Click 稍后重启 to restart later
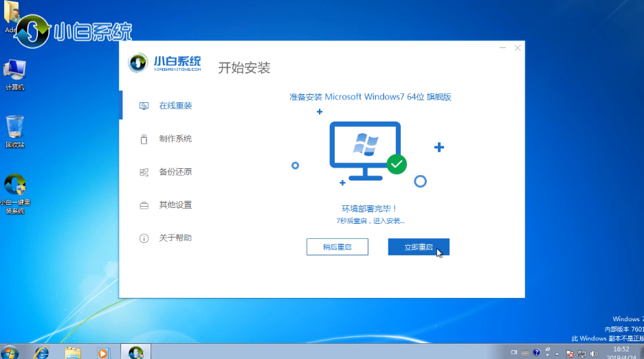 337,247
